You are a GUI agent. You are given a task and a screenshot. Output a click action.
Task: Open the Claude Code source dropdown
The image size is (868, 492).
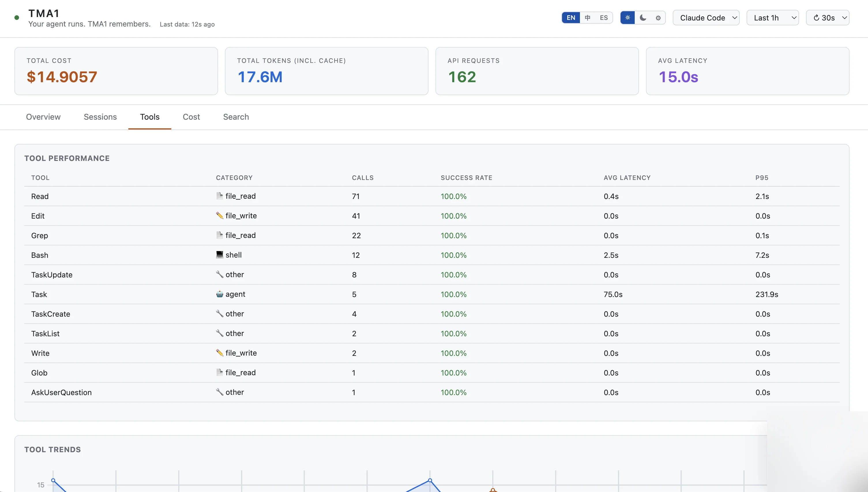(706, 18)
